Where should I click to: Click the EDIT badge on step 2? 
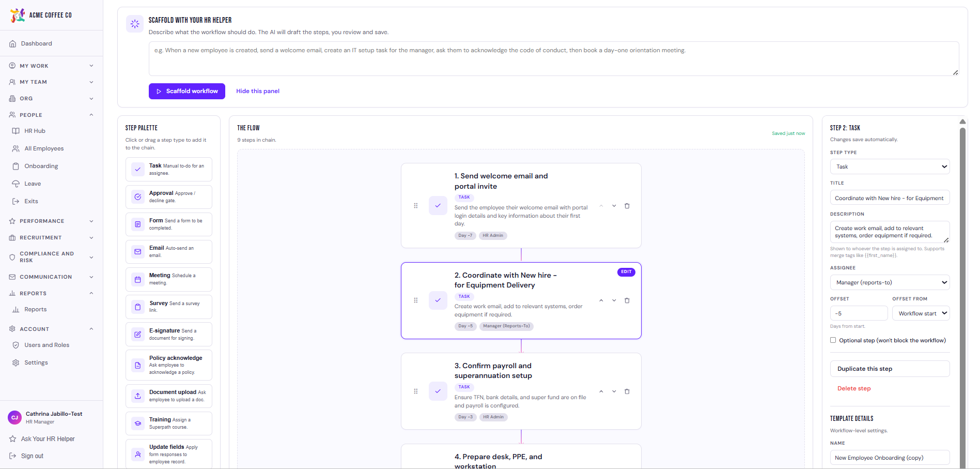[x=626, y=272]
